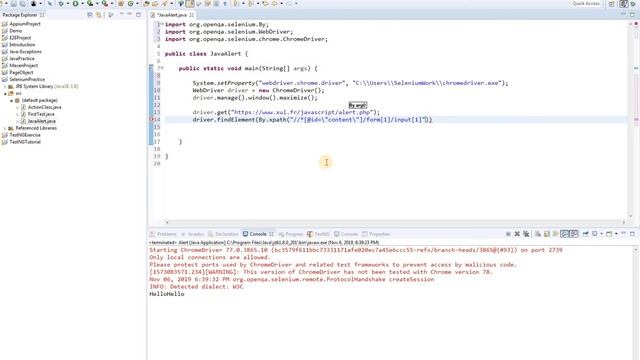Maximize the Package Explorer view
The height and width of the screenshot is (360, 640).
pyautogui.click(x=138, y=14)
